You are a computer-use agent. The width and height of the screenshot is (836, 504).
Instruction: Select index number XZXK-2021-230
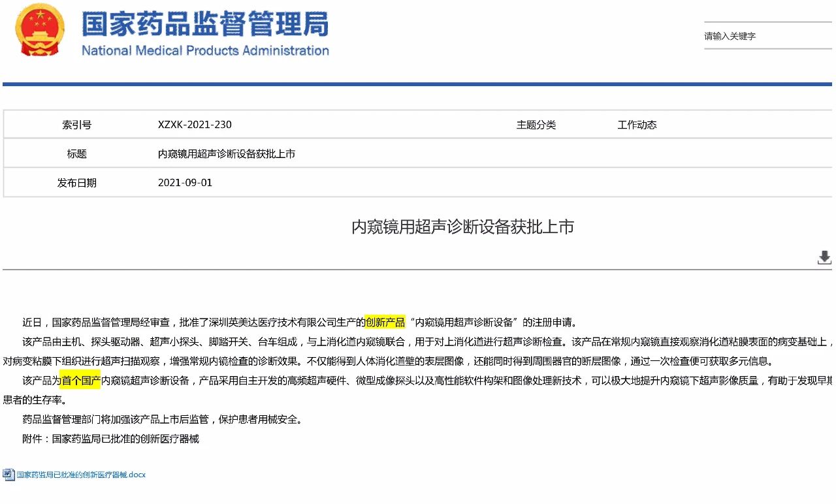(195, 125)
